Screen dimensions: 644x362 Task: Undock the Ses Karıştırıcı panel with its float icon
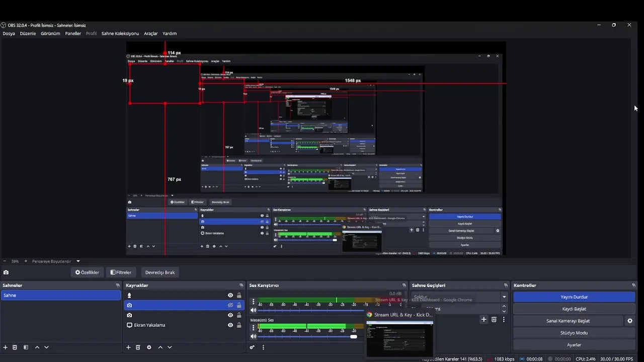404,286
